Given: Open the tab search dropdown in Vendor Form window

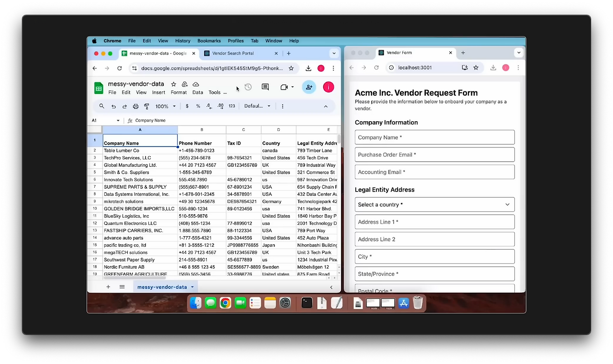Looking at the screenshot, I should click(519, 53).
